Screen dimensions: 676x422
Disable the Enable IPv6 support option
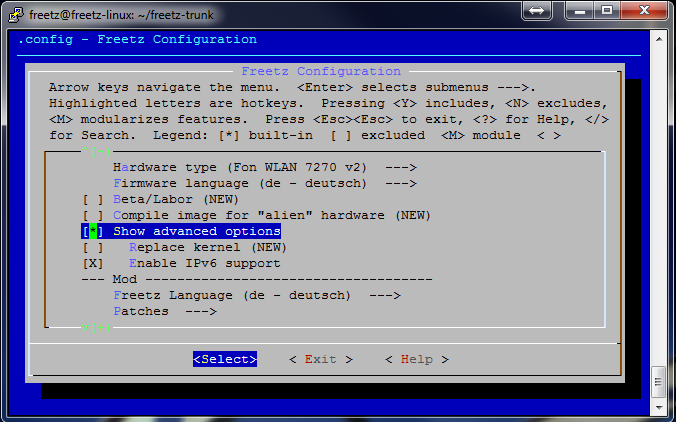pyautogui.click(x=92, y=263)
